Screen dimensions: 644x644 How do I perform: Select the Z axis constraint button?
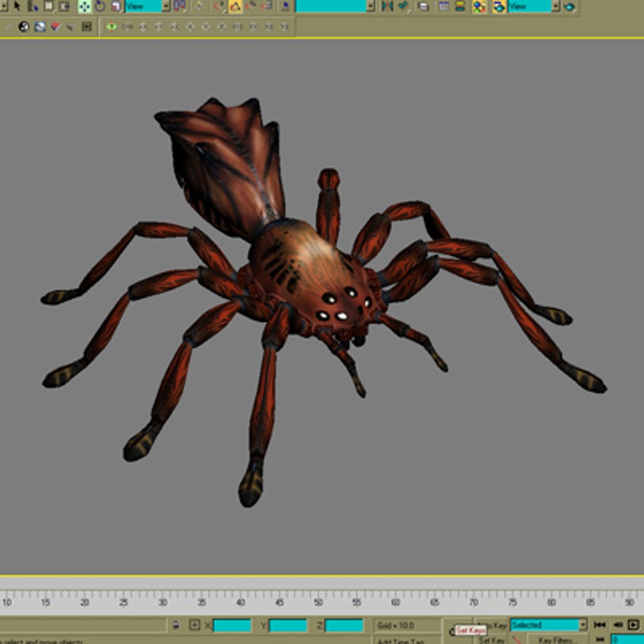point(222,27)
